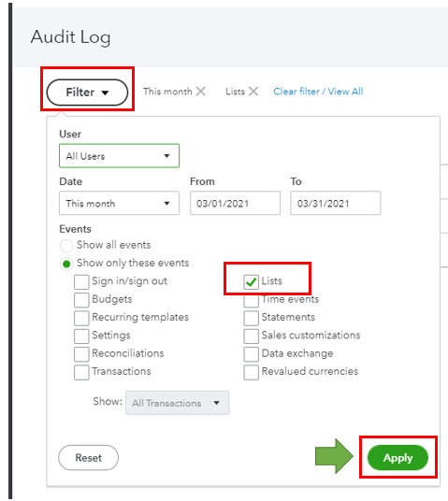The image size is (448, 501).
Task: Select Show all events radio button
Action: click(x=66, y=246)
